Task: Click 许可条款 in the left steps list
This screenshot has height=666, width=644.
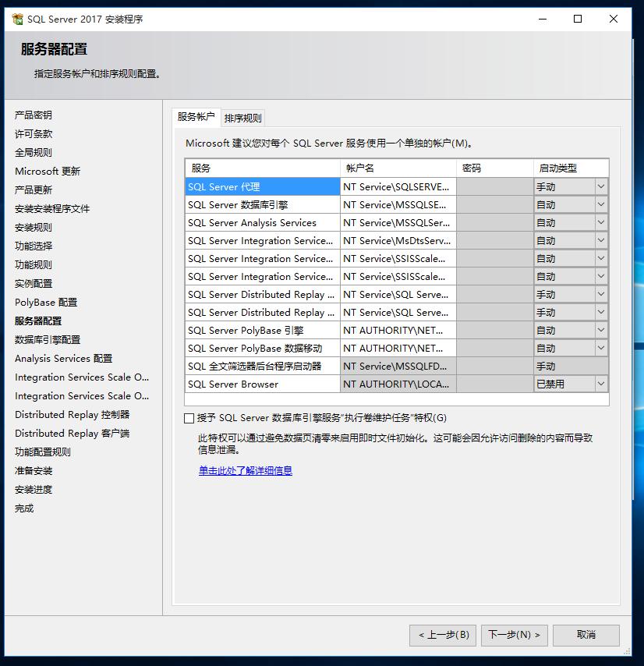Action: [33, 134]
